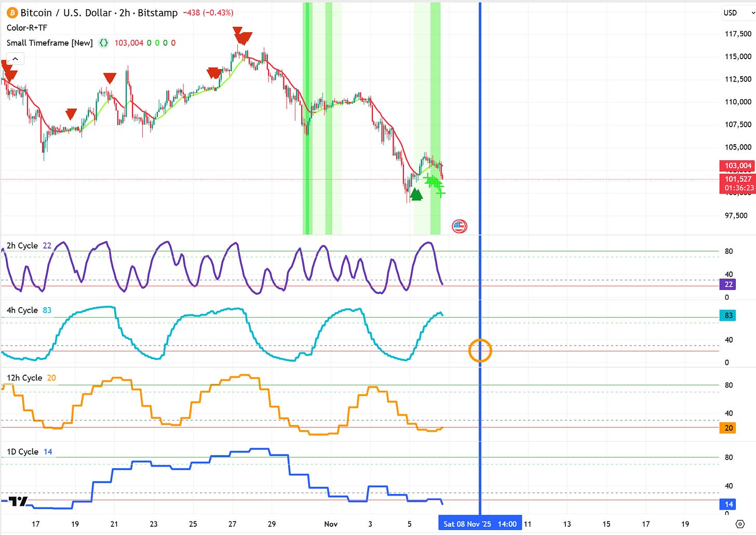Click the 97,500 price axis label

(x=736, y=215)
